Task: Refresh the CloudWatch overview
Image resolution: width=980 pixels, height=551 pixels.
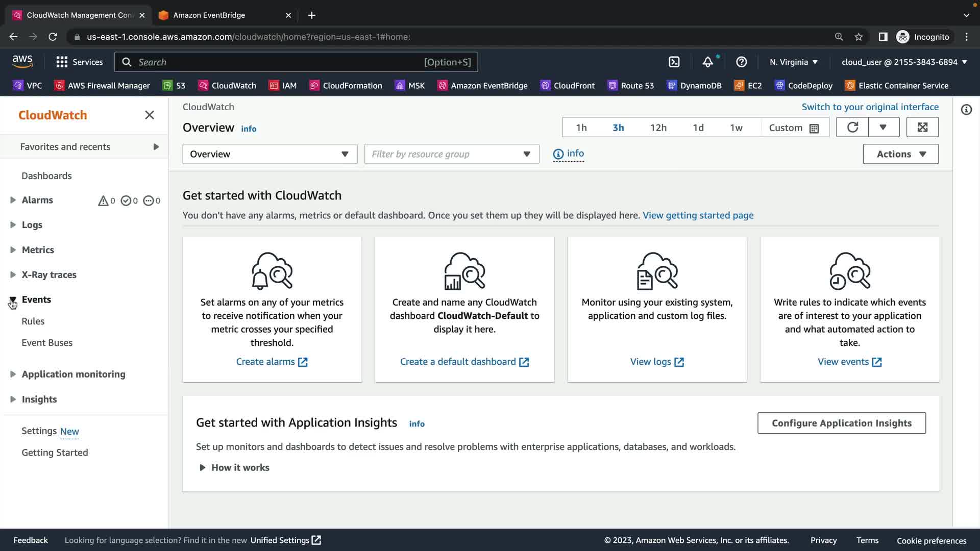Action: pos(852,128)
